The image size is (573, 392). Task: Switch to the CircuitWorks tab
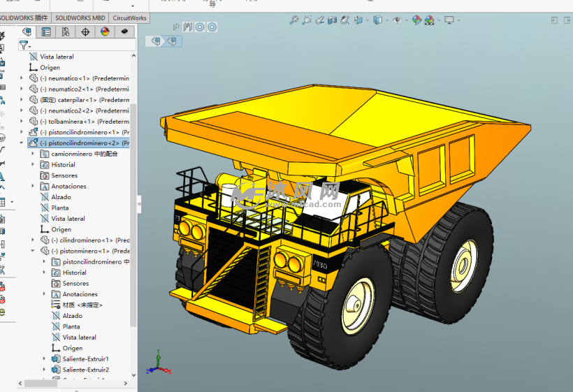tap(129, 18)
